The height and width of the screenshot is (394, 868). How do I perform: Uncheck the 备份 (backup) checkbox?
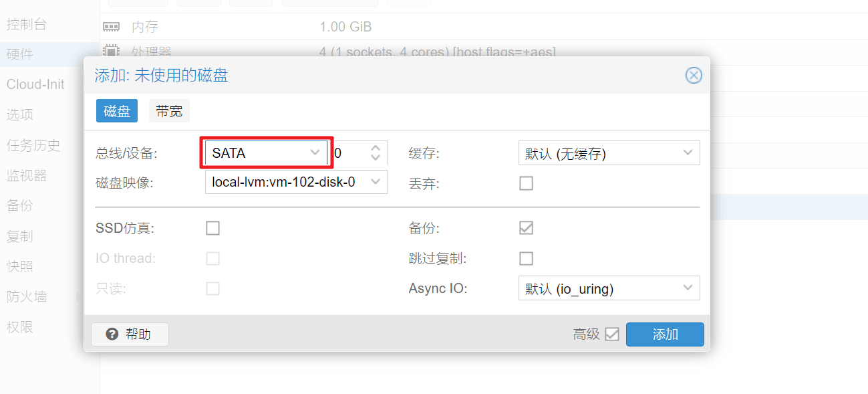point(527,228)
